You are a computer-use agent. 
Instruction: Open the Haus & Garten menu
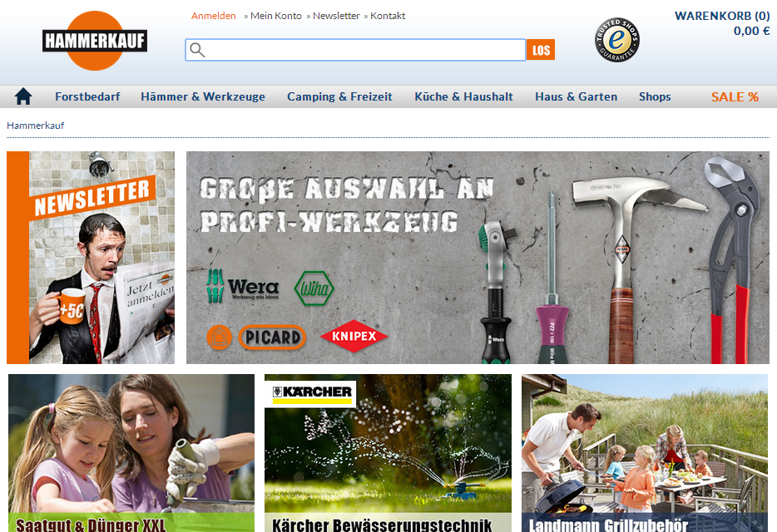pos(577,96)
